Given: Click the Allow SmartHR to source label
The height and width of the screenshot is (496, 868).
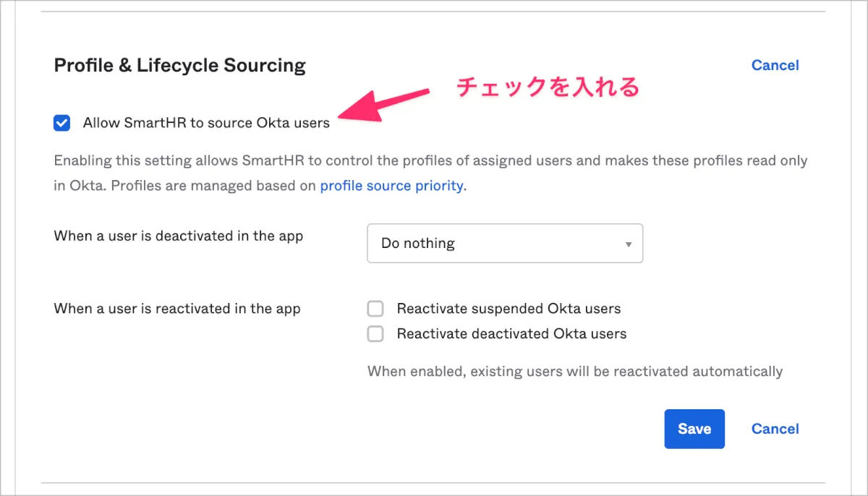Looking at the screenshot, I should pyautogui.click(x=206, y=123).
